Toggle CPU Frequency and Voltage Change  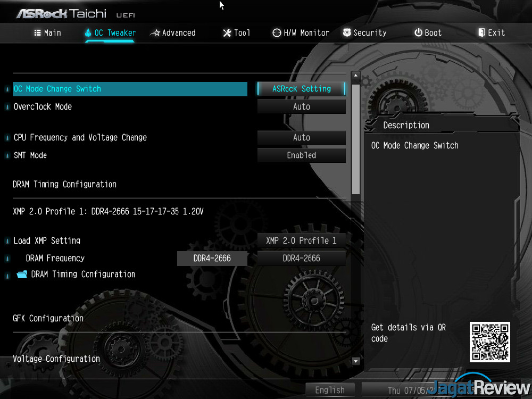click(301, 137)
